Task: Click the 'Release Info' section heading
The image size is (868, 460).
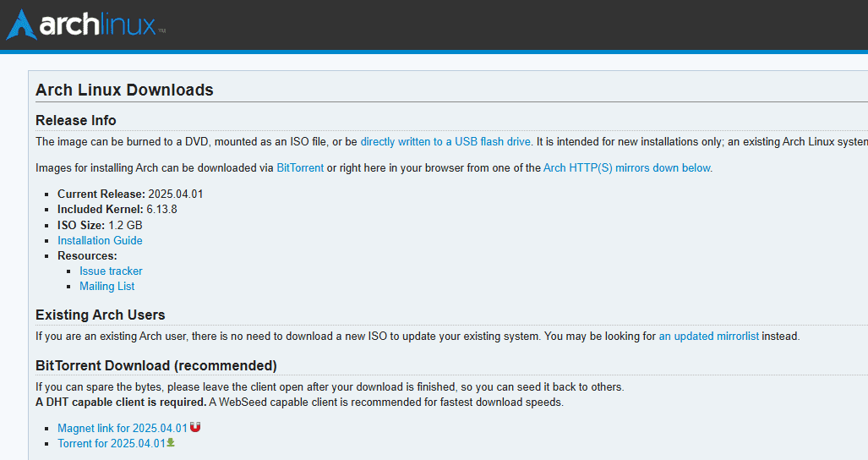Action: pos(76,120)
